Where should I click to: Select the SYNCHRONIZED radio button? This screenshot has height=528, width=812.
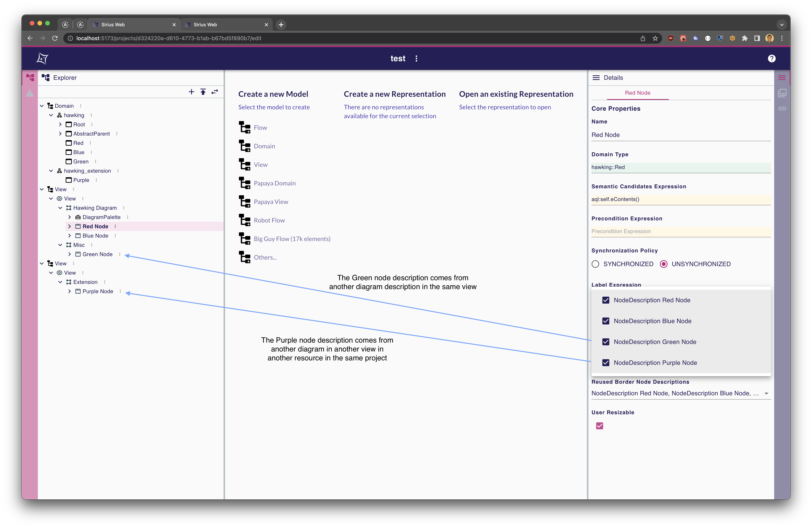coord(595,264)
